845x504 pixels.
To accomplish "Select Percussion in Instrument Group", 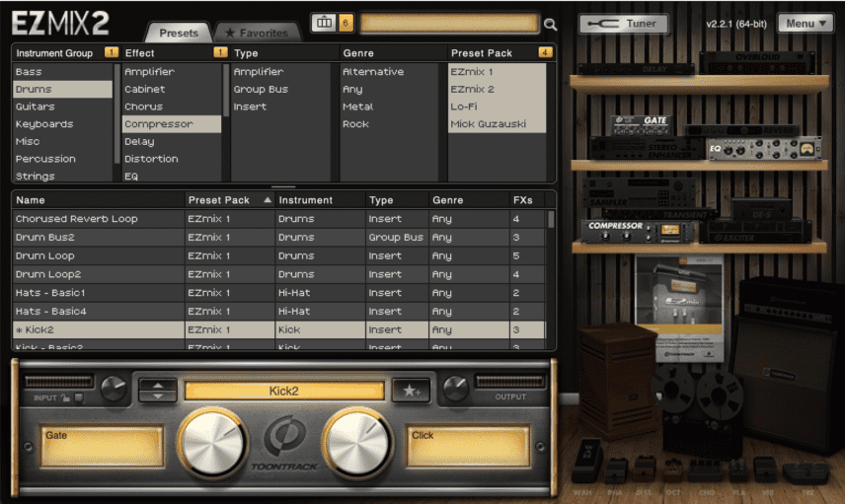I will point(62,159).
